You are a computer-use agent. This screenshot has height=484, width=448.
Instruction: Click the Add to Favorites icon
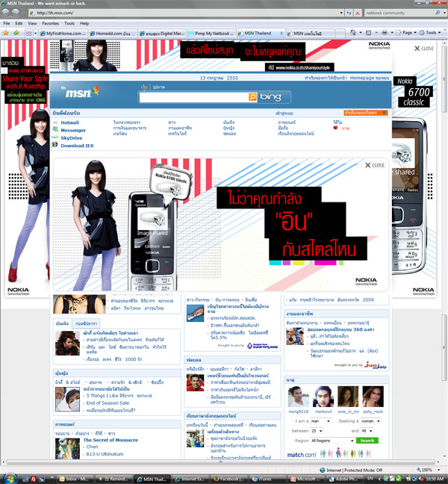[x=16, y=33]
